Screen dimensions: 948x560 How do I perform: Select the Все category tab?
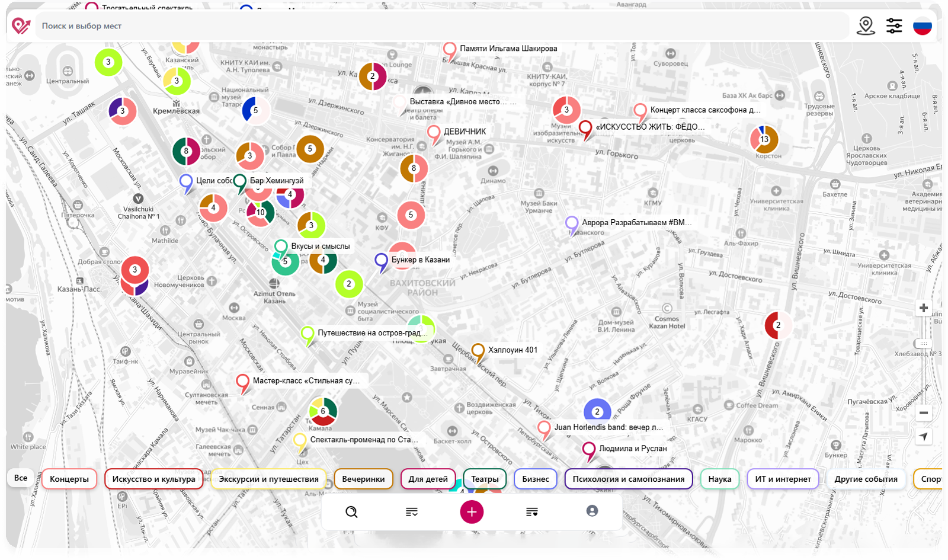click(21, 478)
